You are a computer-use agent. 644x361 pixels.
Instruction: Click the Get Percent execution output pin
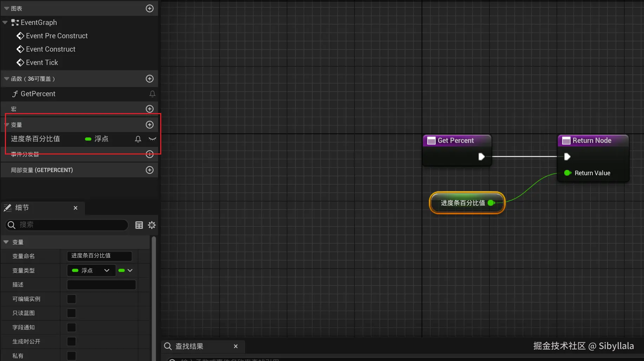[482, 157]
